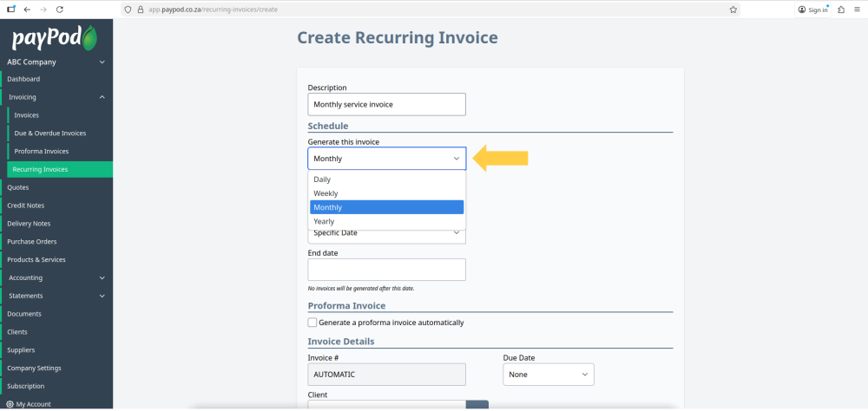Open the tab overview icon at top-left
This screenshot has width=868, height=411.
pyautogui.click(x=11, y=10)
